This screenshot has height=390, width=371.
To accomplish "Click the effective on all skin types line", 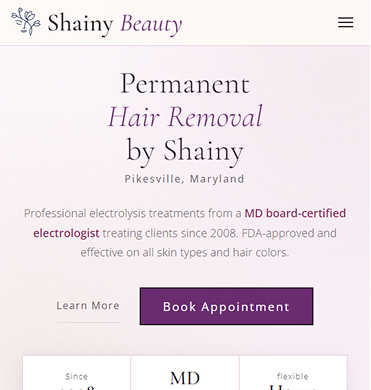I will click(x=185, y=252).
